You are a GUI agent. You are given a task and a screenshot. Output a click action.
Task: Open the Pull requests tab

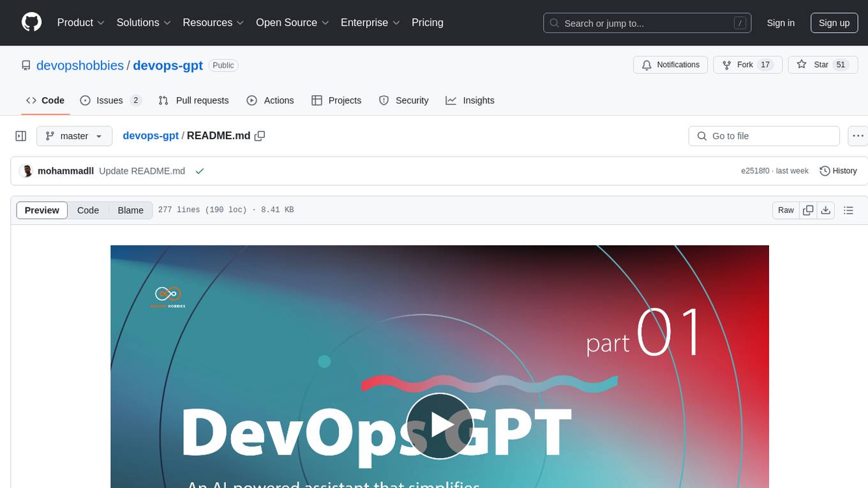[193, 100]
